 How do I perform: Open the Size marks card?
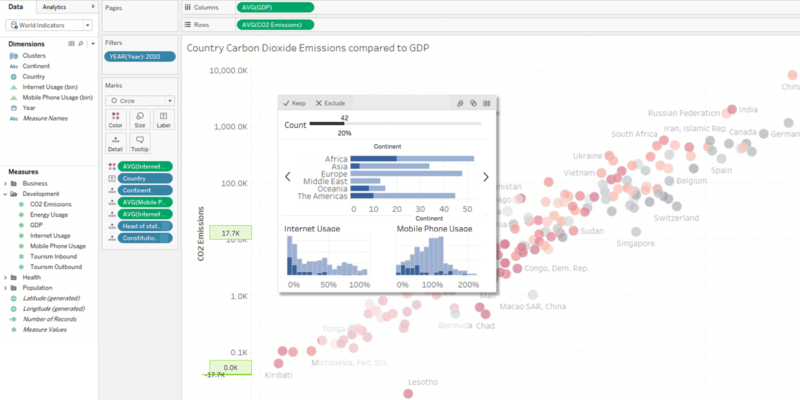[140, 119]
